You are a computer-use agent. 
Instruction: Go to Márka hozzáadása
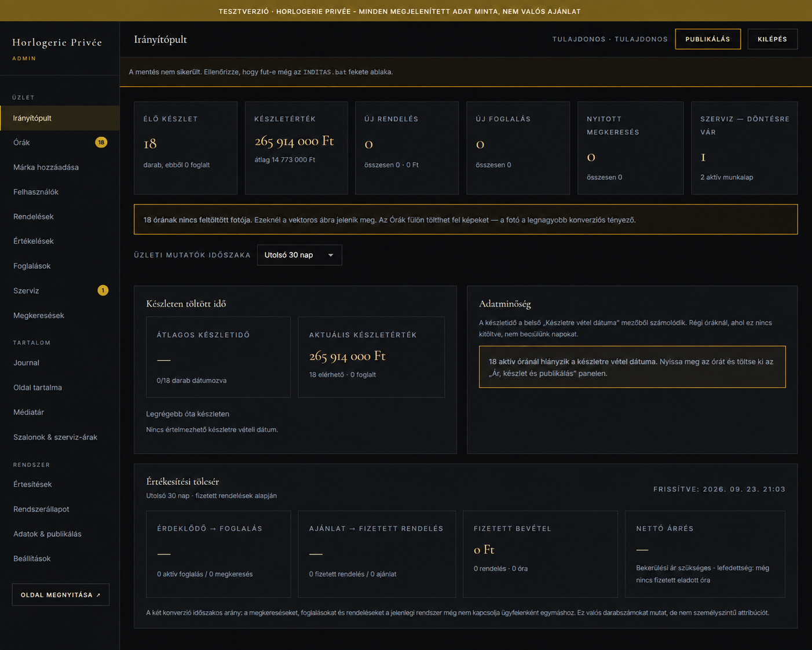pyautogui.click(x=60, y=167)
